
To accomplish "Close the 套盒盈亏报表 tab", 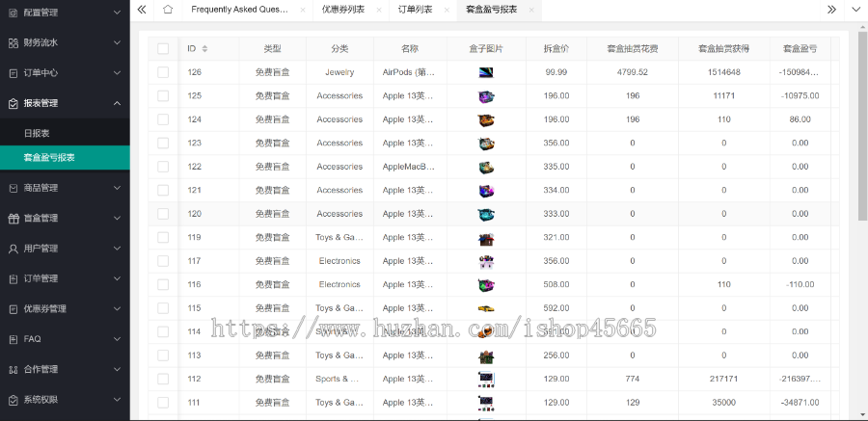I will coord(531,10).
